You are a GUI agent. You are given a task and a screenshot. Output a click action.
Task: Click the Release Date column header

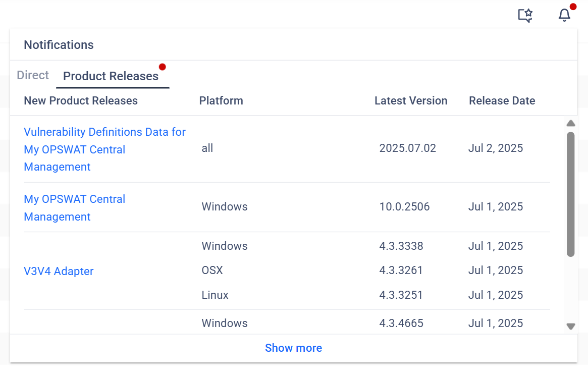point(502,100)
